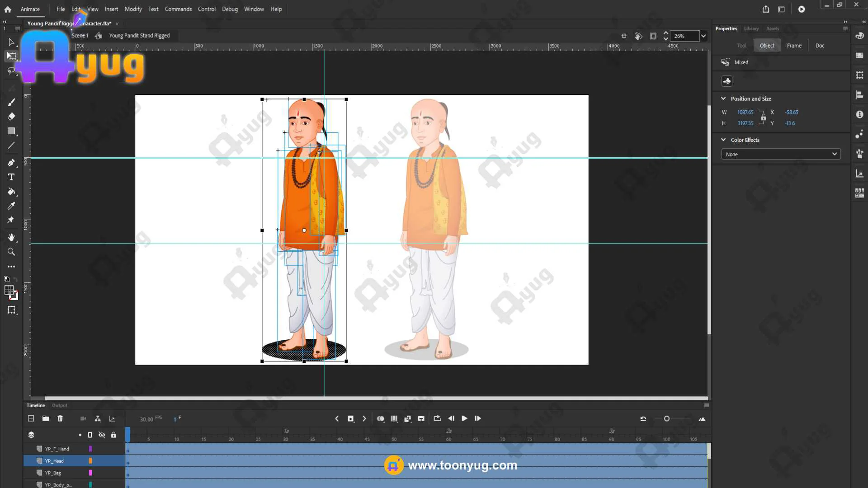Select the Free Transform tool
The width and height of the screenshot is (868, 488).
[x=11, y=56]
